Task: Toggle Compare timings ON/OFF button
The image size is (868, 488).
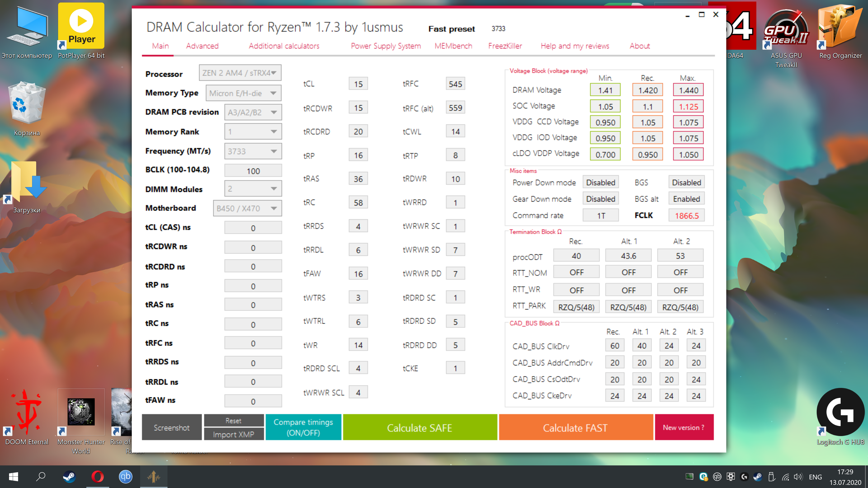Action: tap(303, 427)
